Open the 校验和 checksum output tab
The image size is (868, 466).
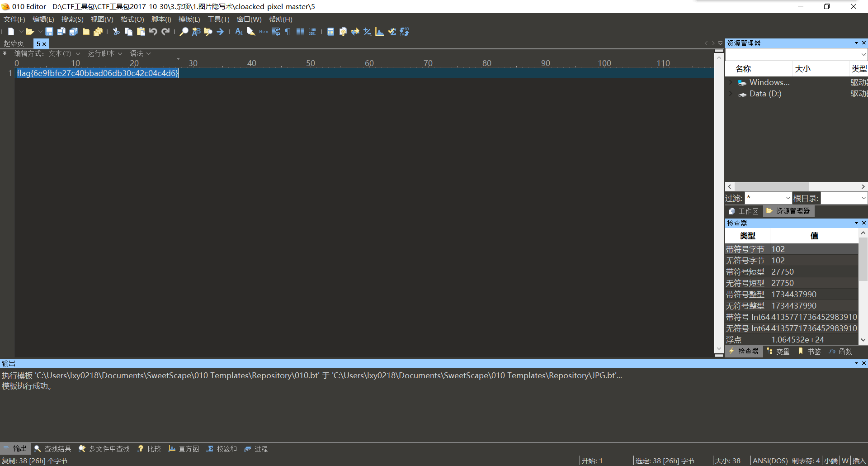(x=222, y=449)
